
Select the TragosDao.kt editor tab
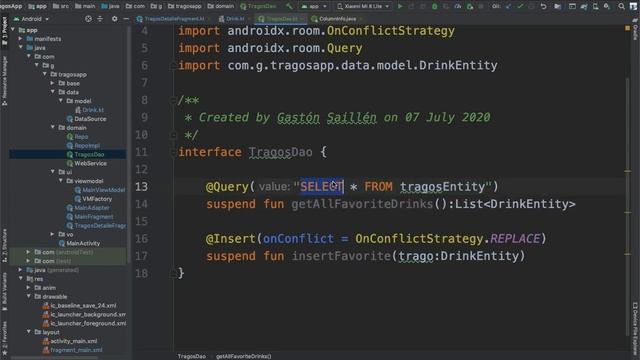[x=281, y=19]
